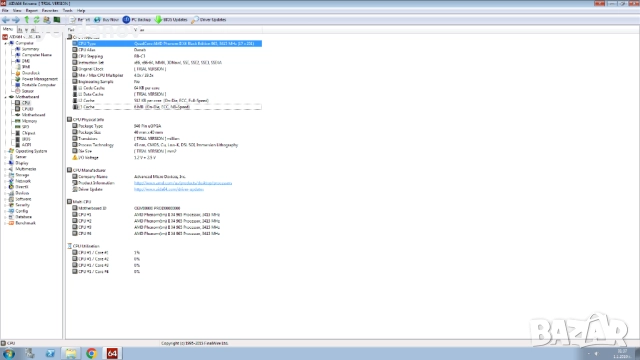Select Config in the tree
This screenshot has width=640, height=360.
[21, 211]
